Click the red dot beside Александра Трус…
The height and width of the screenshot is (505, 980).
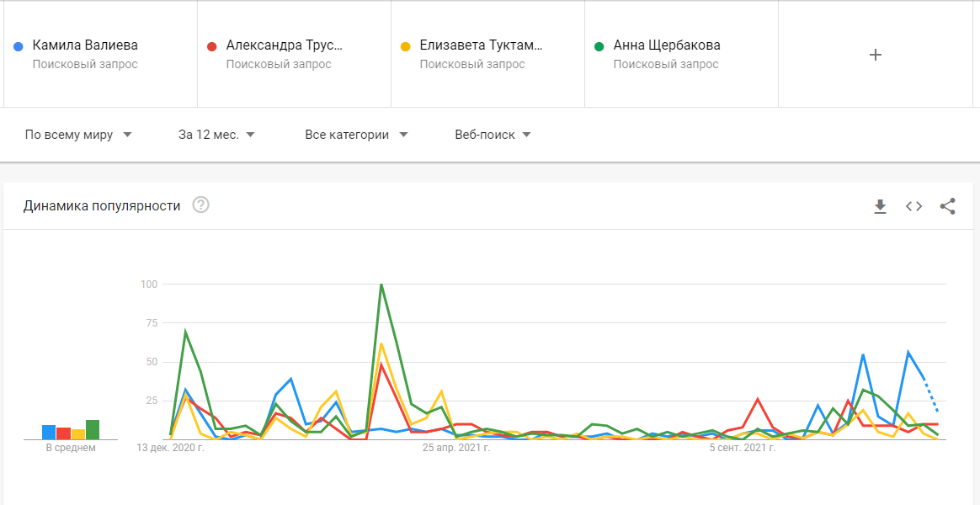click(212, 46)
